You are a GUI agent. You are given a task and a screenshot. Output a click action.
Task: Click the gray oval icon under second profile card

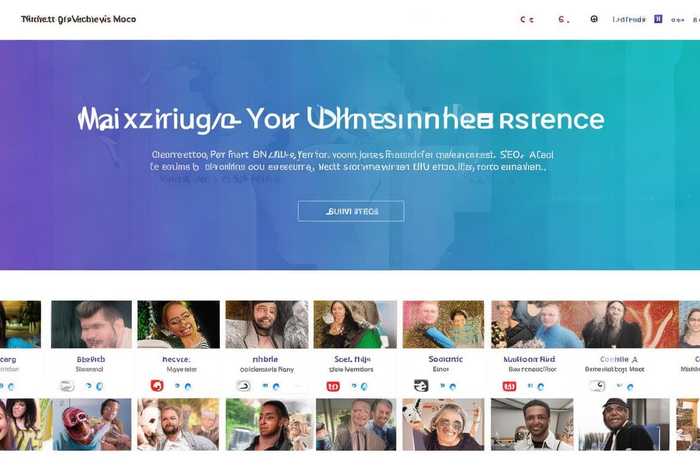(67, 386)
